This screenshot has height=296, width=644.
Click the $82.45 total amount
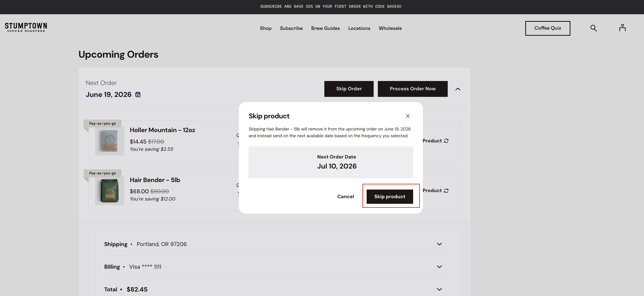tap(137, 289)
